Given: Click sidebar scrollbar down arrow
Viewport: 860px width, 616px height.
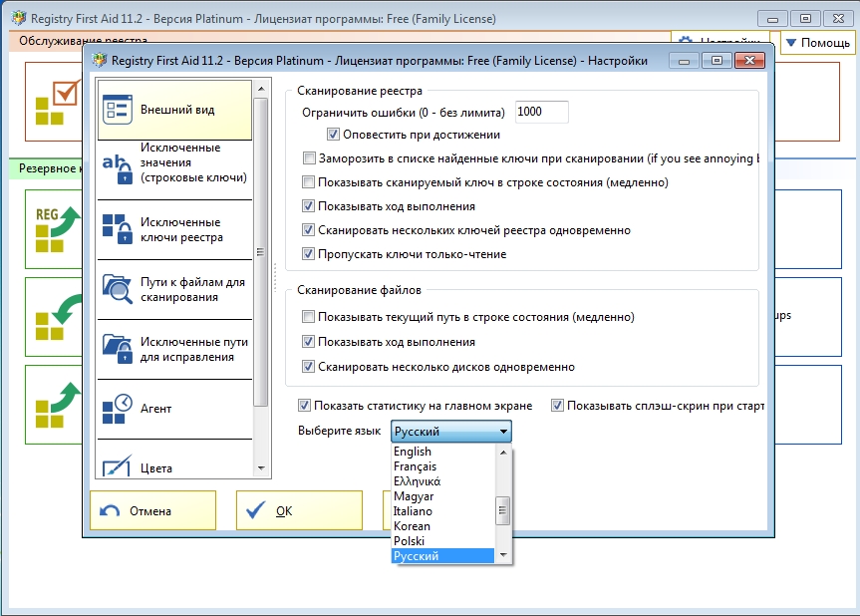Looking at the screenshot, I should tap(261, 468).
